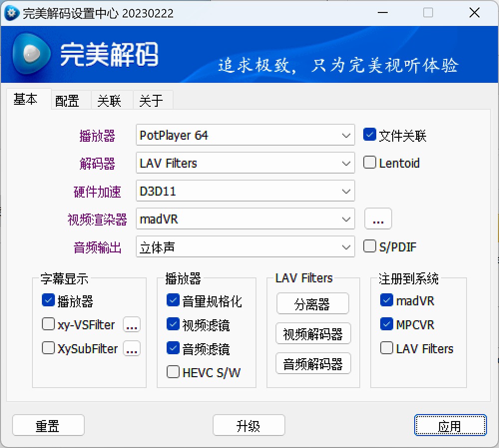Screen dimensions: 499x448
Task: Click the banner slogan 追求极致,只为完美视听体验
Action: click(x=338, y=65)
